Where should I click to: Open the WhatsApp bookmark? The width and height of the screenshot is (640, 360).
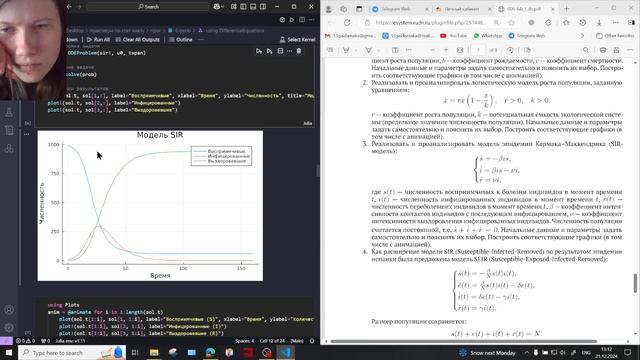(488, 36)
